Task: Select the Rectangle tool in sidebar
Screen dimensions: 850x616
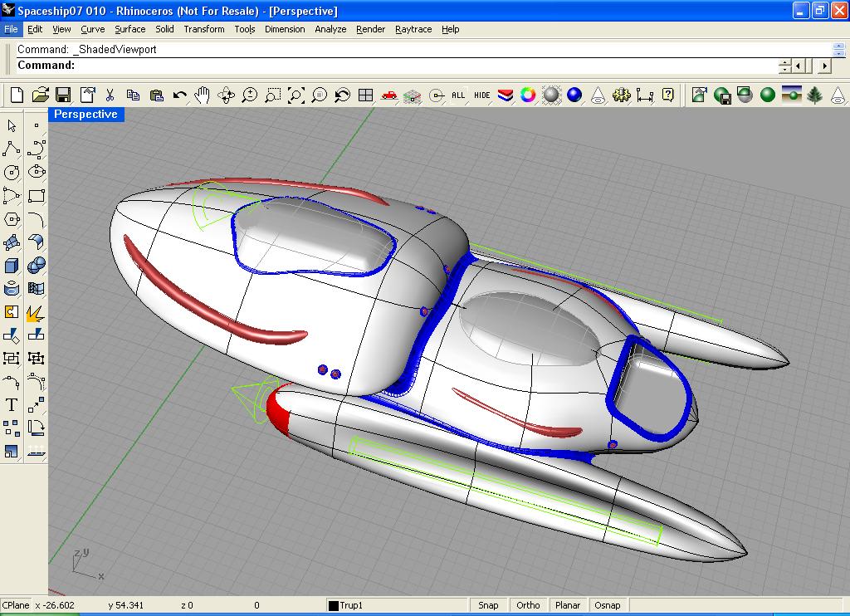Action: [x=36, y=195]
